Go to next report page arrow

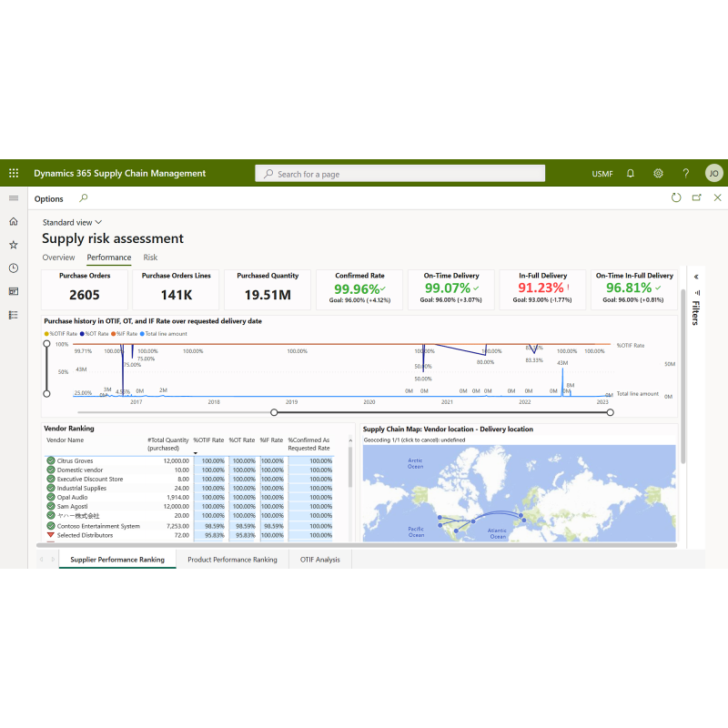point(53,560)
